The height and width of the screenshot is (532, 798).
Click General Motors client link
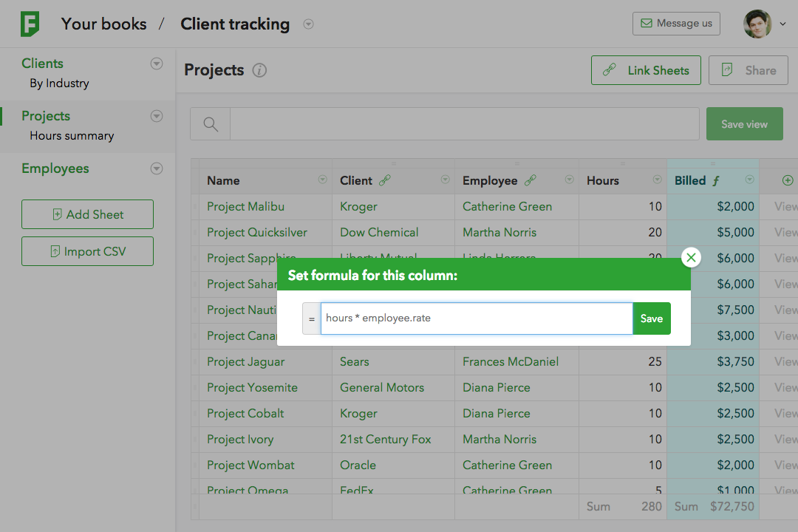pos(382,388)
